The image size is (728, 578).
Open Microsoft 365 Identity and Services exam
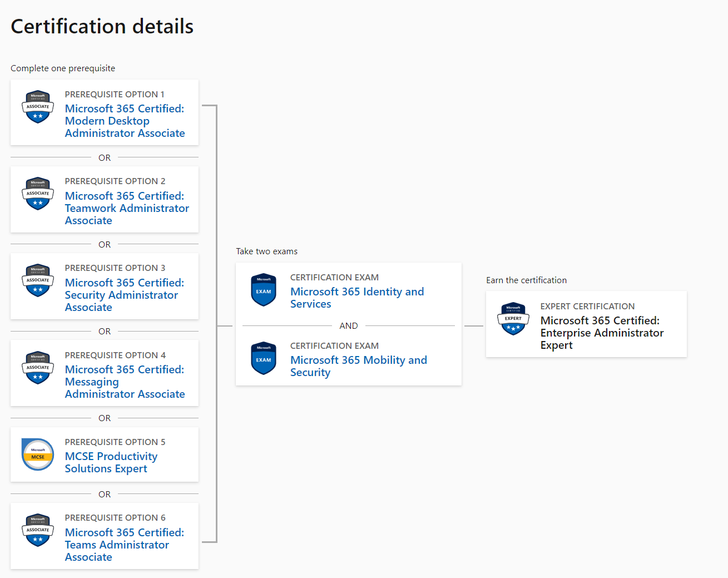click(x=357, y=298)
